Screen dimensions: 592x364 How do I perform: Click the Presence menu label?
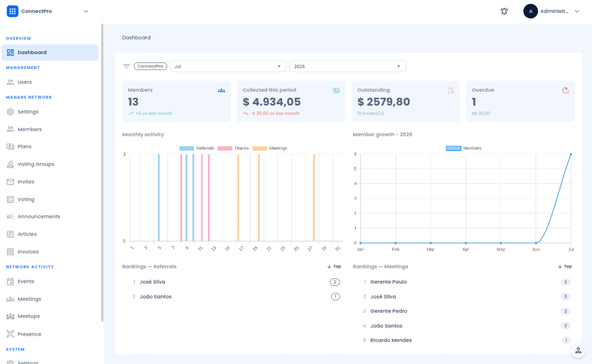tap(29, 334)
